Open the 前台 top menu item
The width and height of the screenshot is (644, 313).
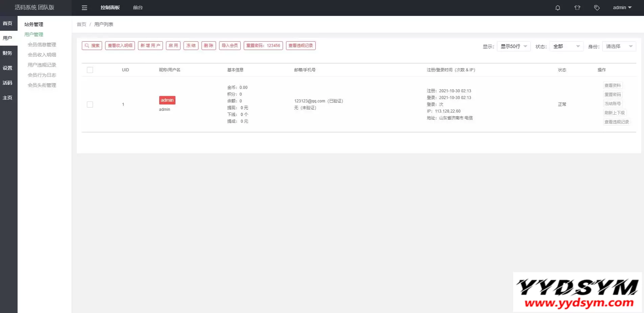pos(138,8)
